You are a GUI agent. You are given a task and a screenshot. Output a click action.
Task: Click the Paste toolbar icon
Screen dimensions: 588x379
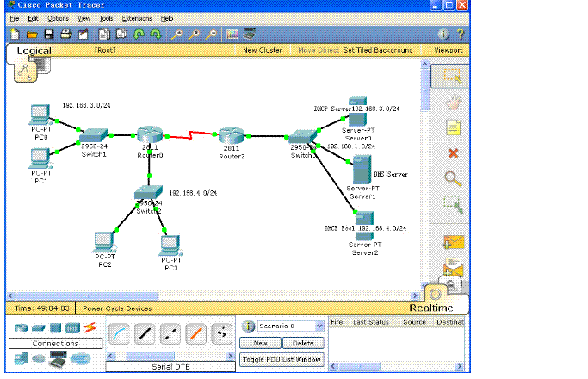(x=121, y=34)
